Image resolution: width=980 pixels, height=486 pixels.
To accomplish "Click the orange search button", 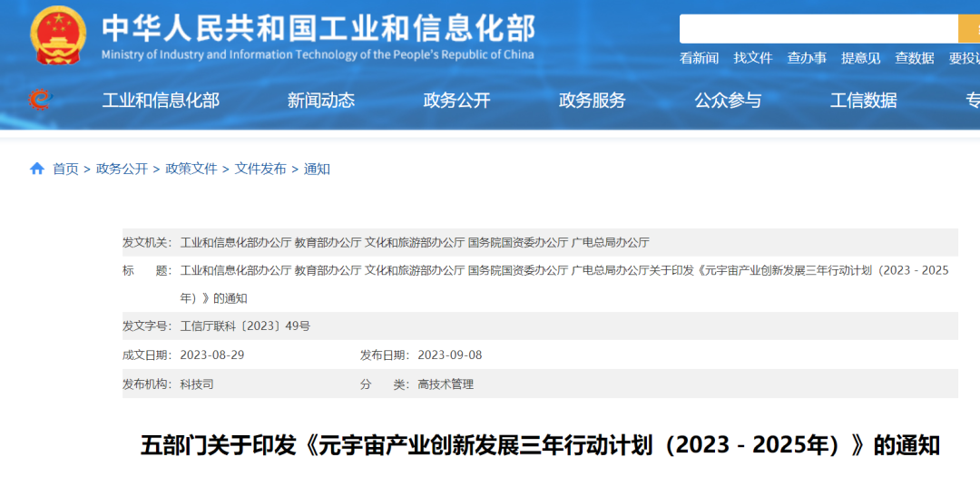I will [x=968, y=29].
